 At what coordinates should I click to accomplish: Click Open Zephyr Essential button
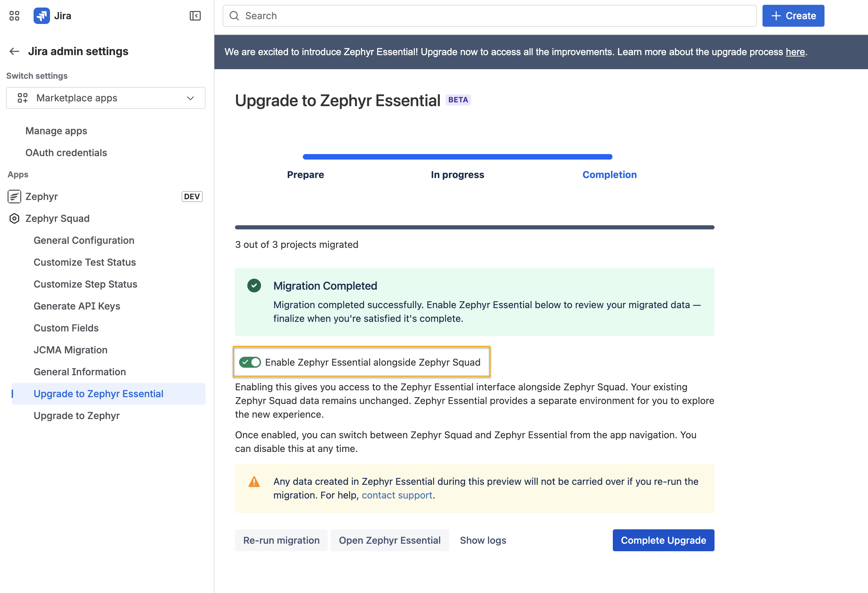click(389, 540)
